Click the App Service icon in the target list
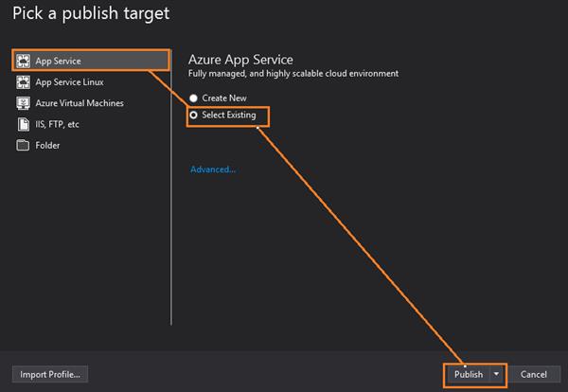Viewport: 568px width, 392px height. tap(24, 62)
